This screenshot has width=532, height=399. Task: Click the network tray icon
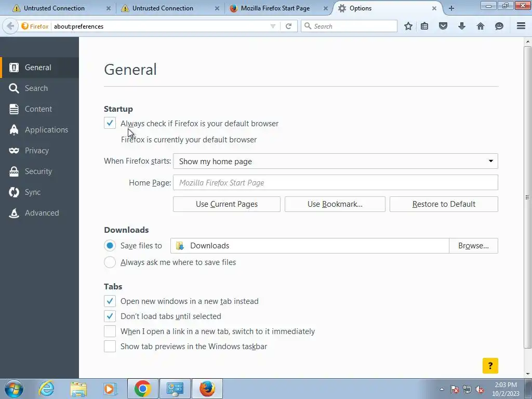pyautogui.click(x=467, y=389)
